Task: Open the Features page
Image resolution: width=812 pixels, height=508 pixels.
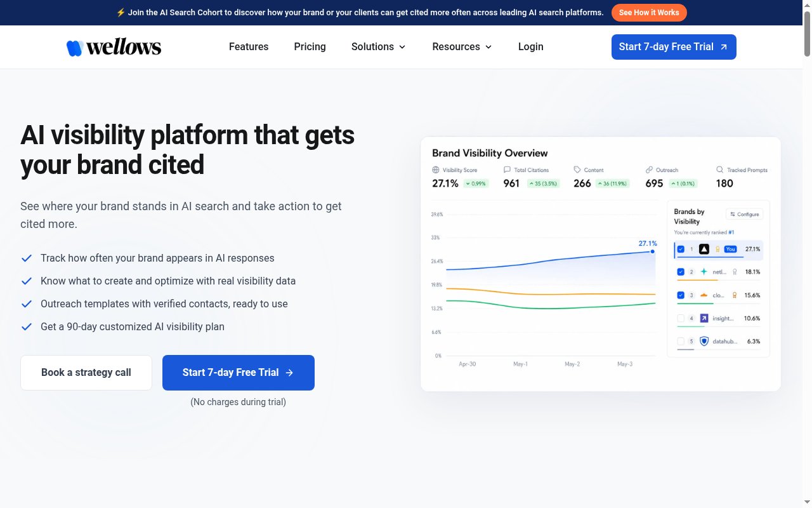Action: point(249,47)
